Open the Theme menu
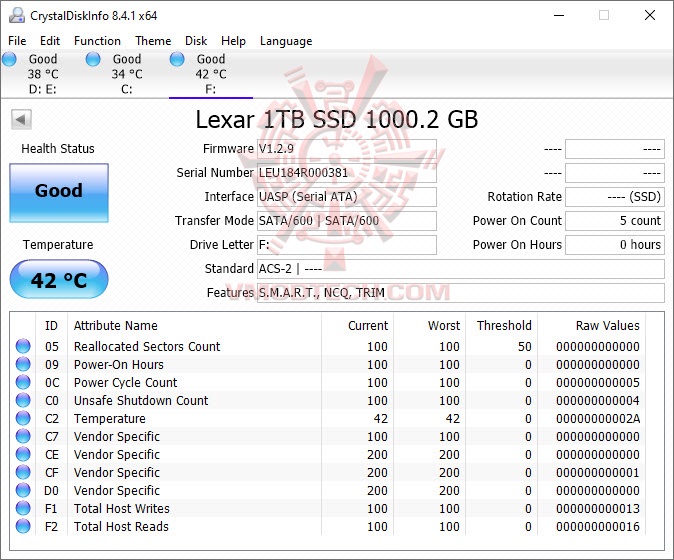The height and width of the screenshot is (560, 674). click(153, 41)
